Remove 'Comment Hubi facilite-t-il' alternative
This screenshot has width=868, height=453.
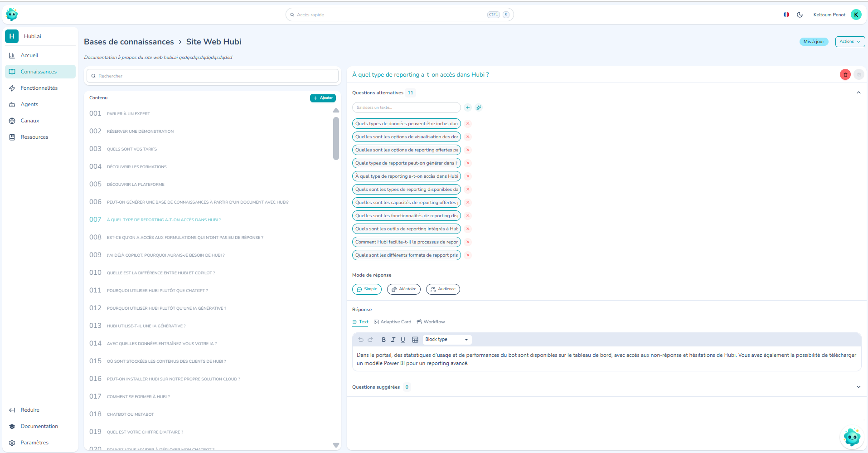pyautogui.click(x=468, y=242)
